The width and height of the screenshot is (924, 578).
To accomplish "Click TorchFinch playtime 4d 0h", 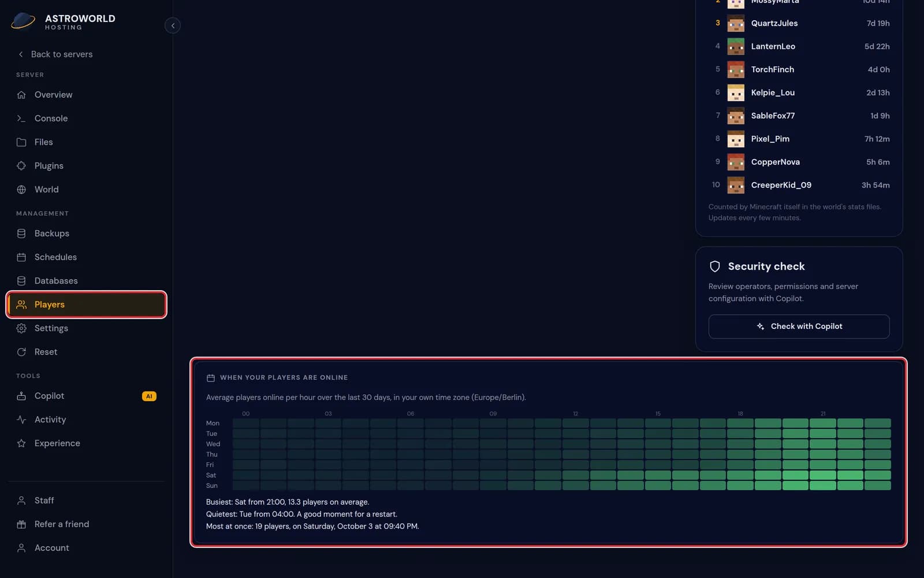I will point(878,69).
